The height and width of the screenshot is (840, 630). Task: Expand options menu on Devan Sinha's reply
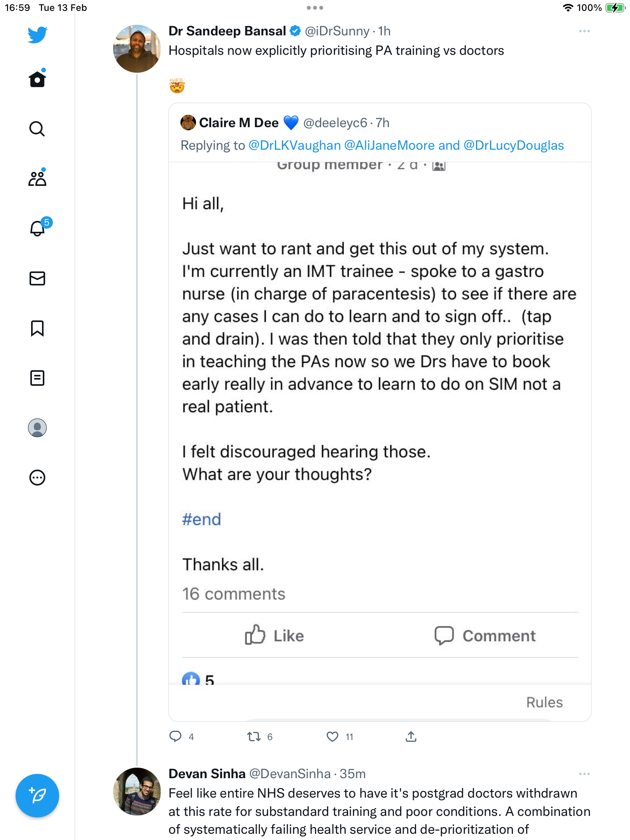[584, 774]
